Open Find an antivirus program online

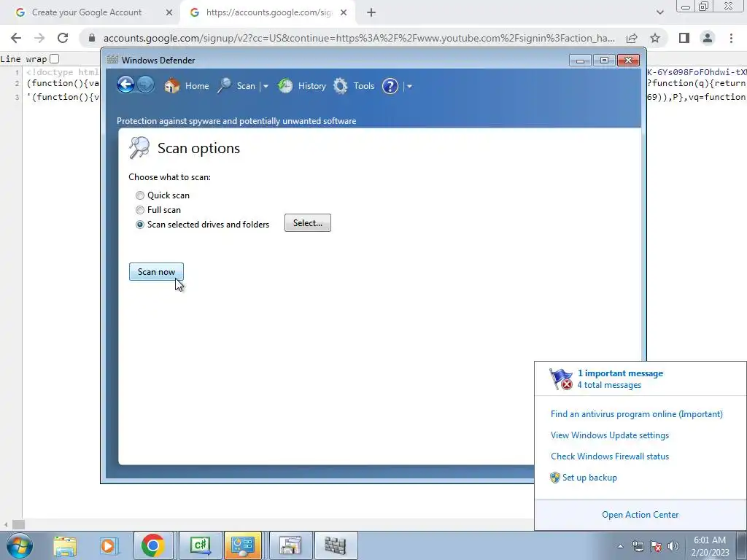pos(636,414)
